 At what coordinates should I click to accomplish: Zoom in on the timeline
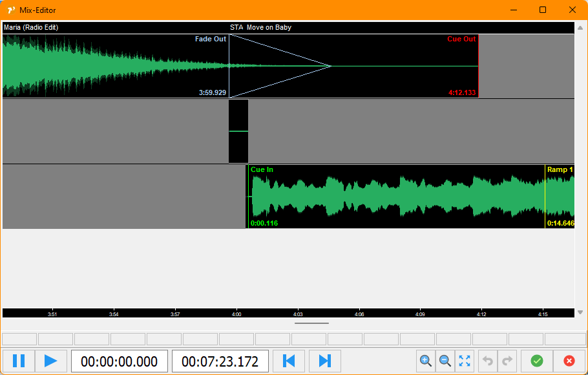click(x=426, y=361)
